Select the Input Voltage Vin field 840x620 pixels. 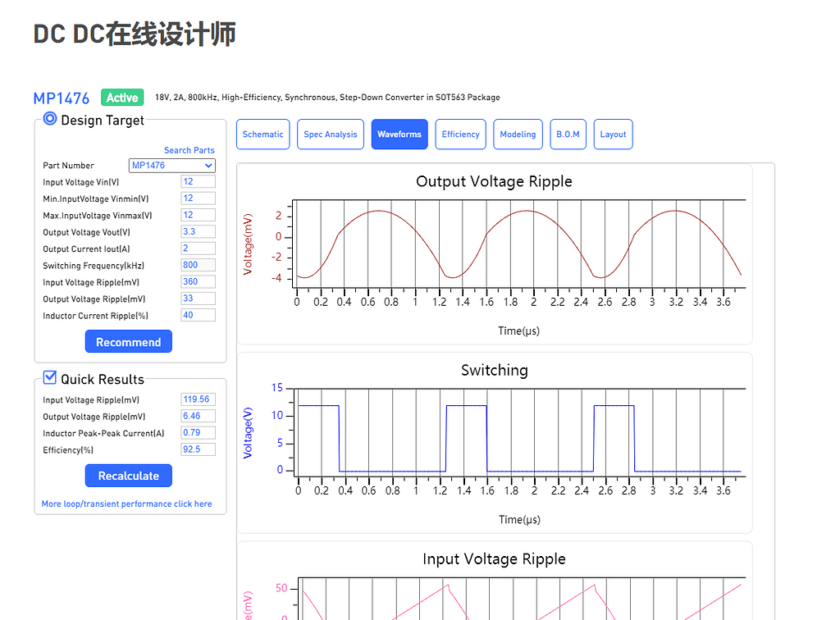pyautogui.click(x=198, y=181)
